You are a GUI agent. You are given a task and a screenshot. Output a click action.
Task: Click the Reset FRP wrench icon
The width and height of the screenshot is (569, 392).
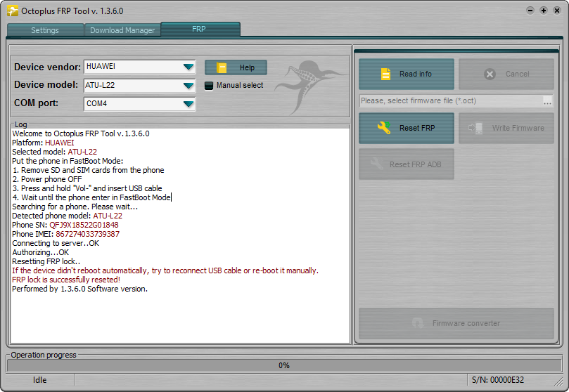(383, 128)
